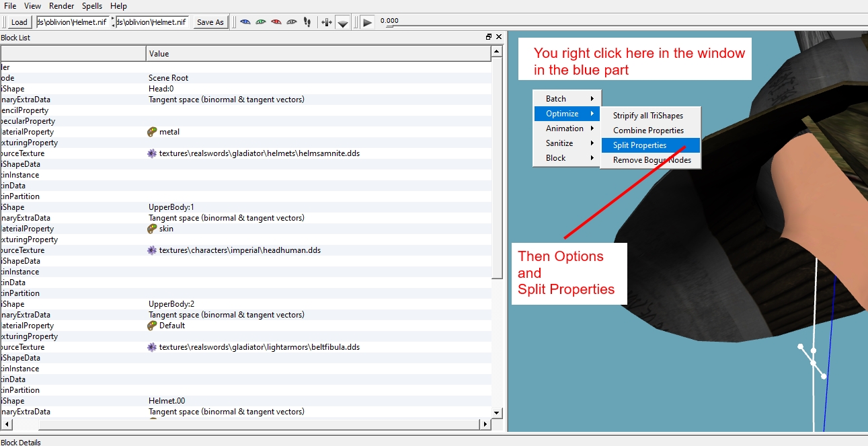Image resolution: width=868 pixels, height=446 pixels.
Task: Close the Block List panel
Action: point(498,38)
